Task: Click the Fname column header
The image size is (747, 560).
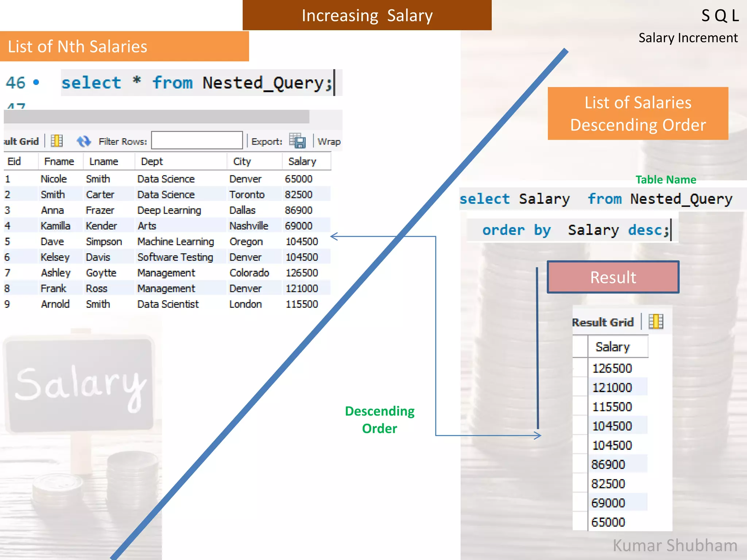Action: click(59, 162)
